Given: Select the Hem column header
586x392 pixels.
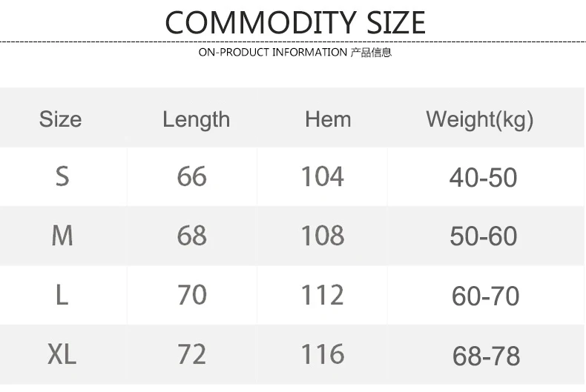Looking at the screenshot, I should pyautogui.click(x=328, y=119).
